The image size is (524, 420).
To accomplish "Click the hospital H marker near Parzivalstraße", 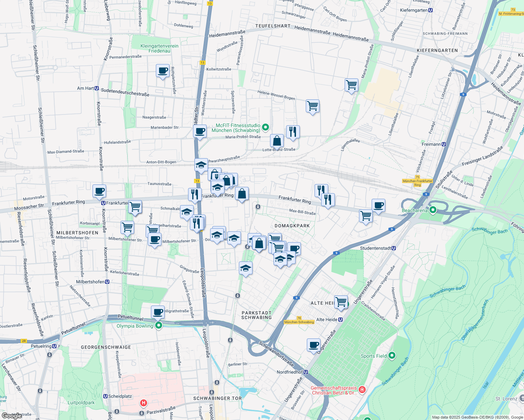I will (144, 402).
